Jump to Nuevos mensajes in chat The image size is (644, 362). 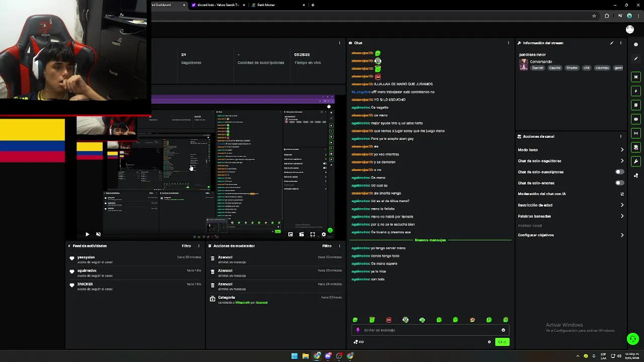click(x=430, y=240)
